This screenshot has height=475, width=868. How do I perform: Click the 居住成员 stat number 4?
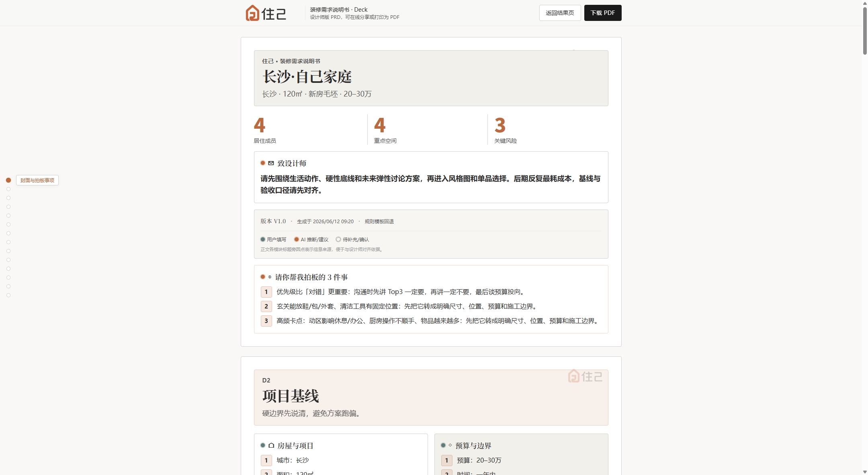(260, 125)
